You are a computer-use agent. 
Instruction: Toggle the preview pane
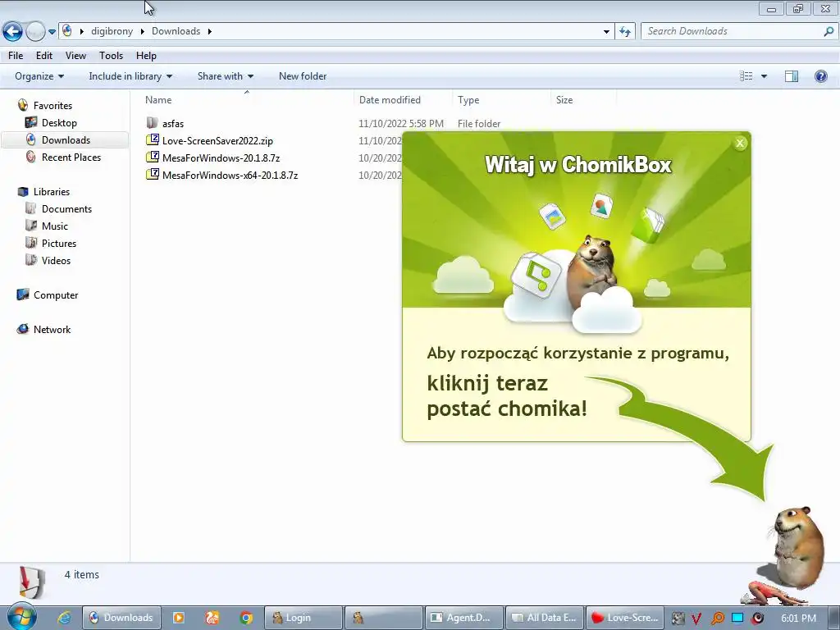792,76
